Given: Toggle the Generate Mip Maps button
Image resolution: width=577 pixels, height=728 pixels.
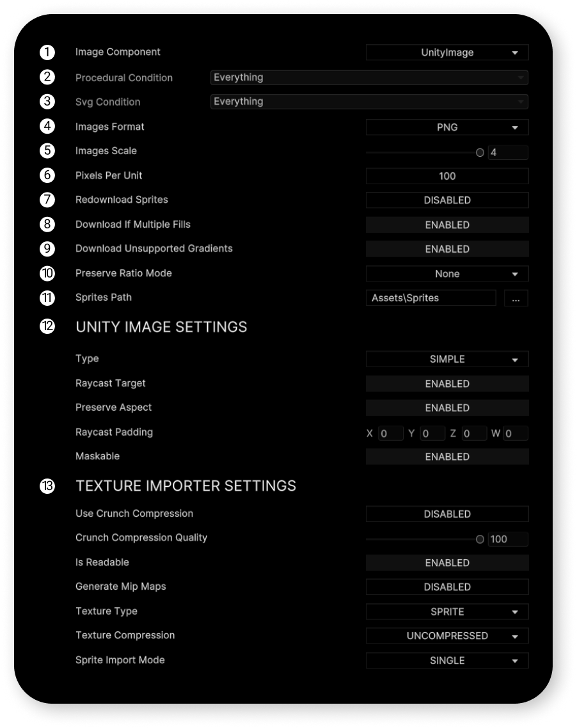Looking at the screenshot, I should [x=447, y=587].
